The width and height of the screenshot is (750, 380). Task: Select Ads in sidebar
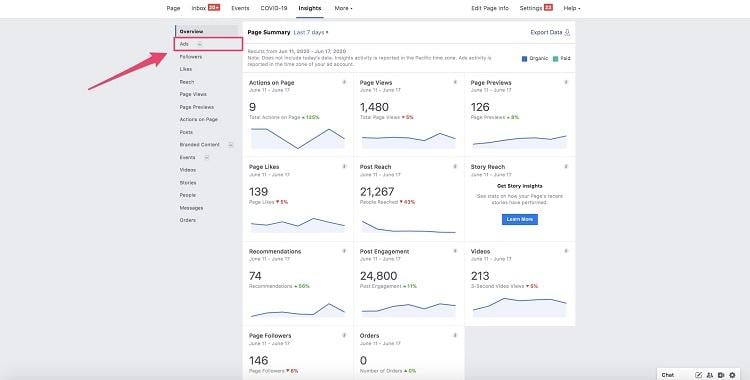(x=184, y=44)
